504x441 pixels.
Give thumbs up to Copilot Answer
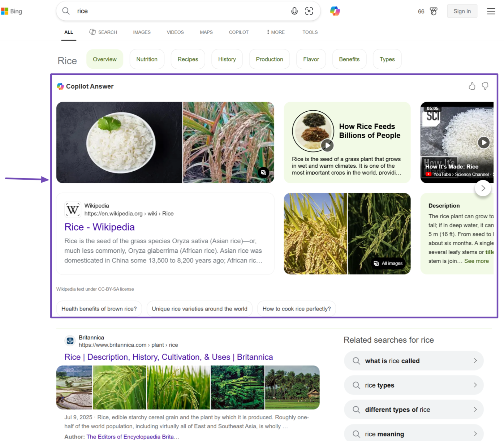472,86
